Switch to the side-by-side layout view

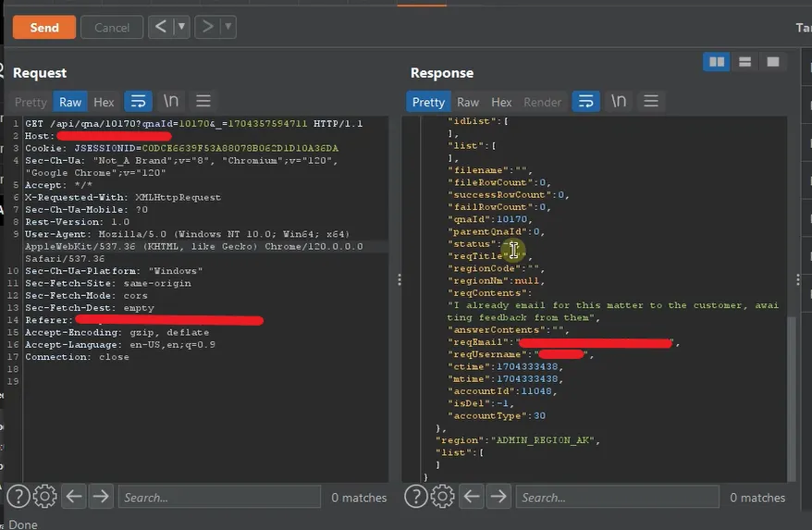(715, 62)
